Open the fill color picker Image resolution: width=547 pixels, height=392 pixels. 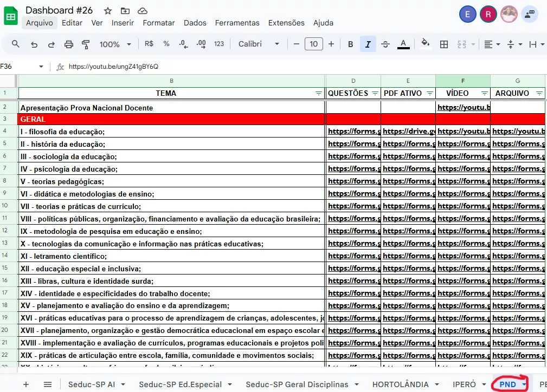426,44
